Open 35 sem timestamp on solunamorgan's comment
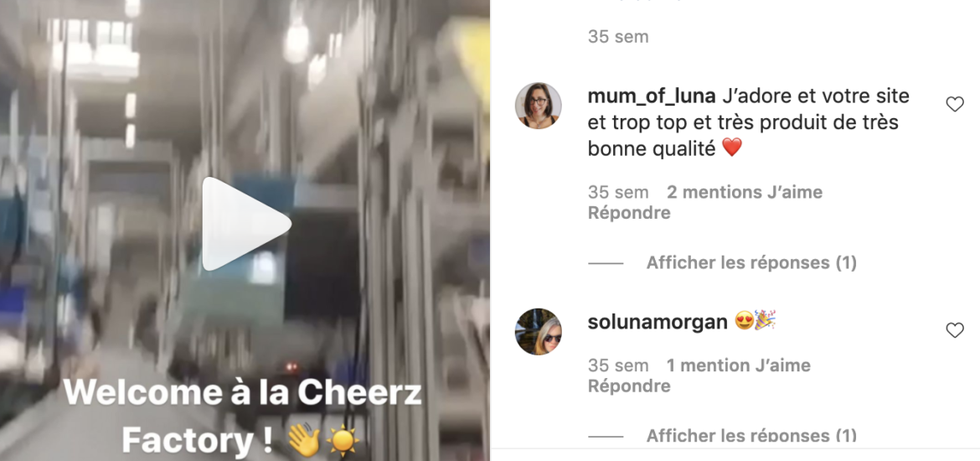The width and height of the screenshot is (980, 461). (618, 365)
